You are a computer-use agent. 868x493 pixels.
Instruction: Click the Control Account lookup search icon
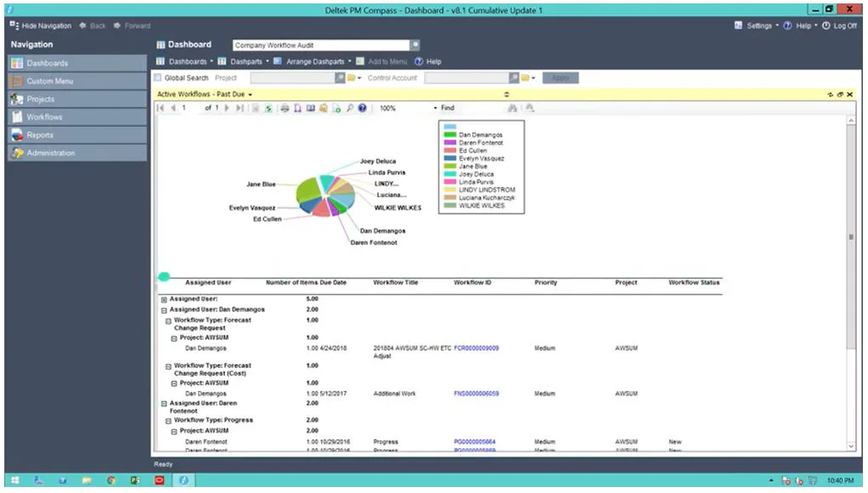514,78
